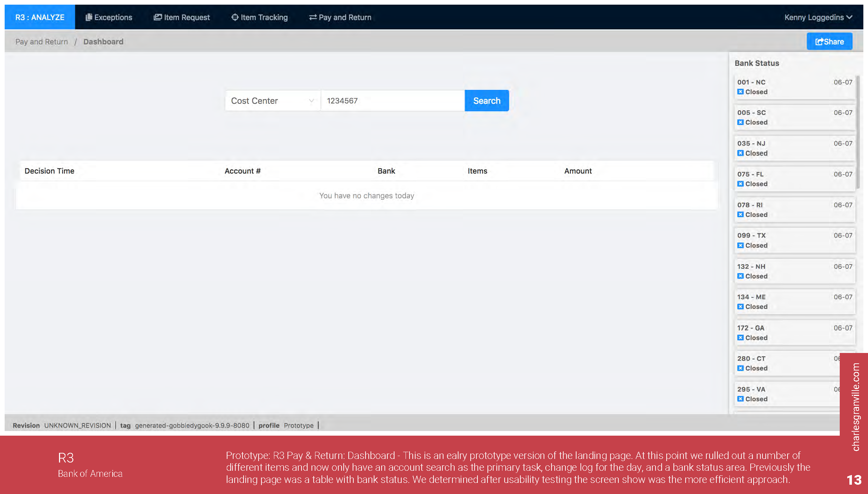Click the Closed status icon for 075 - FL
Image resolution: width=868 pixels, height=494 pixels.
pyautogui.click(x=740, y=184)
